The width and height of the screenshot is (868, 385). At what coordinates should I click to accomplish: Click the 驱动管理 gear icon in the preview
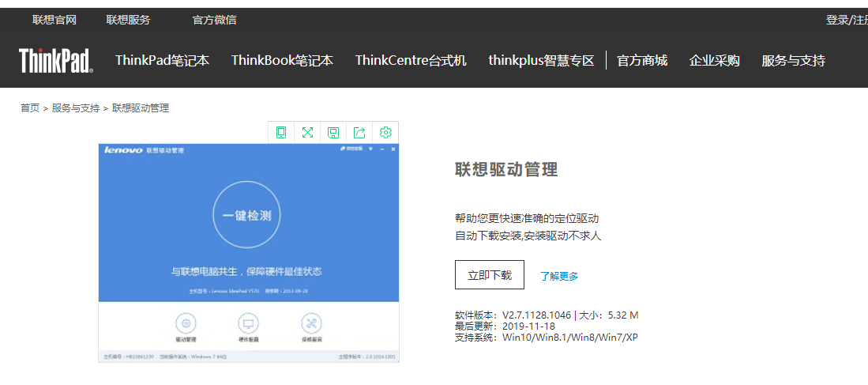(186, 323)
